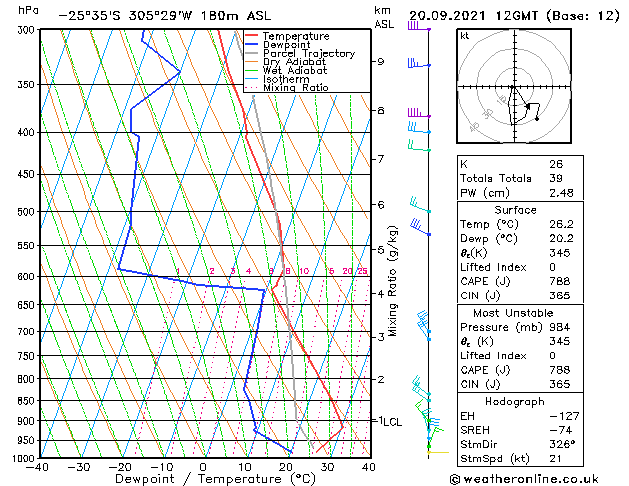The height and width of the screenshot is (486, 629).
Task: Click the hodograph center crosshair
Action: pos(514,87)
